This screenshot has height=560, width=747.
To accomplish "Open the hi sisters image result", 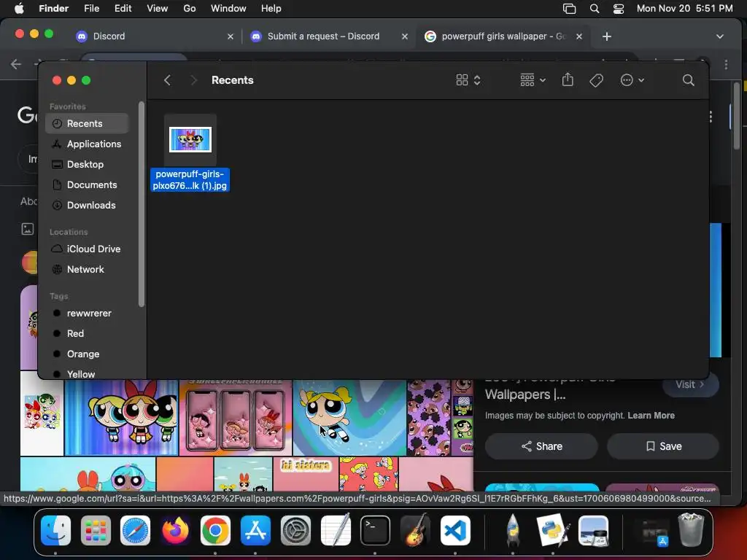I will tap(306, 474).
